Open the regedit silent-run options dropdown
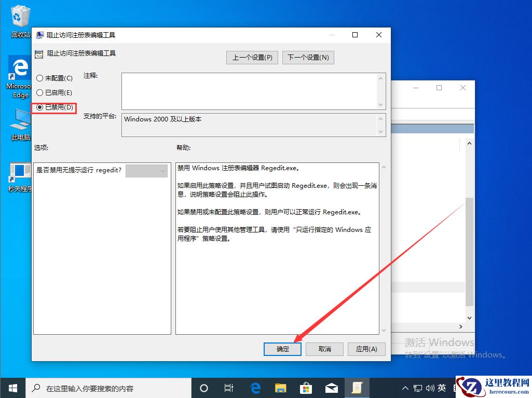The image size is (532, 398). [146, 171]
